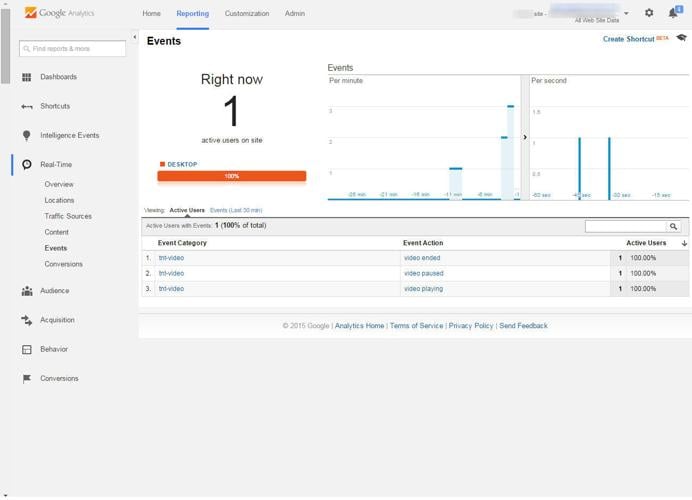Click the settings gear icon
This screenshot has height=500, width=692.
click(649, 13)
